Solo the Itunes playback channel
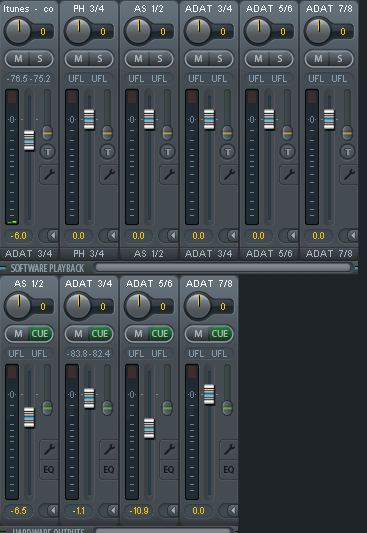Image resolution: width=367 pixels, height=533 pixels. 40,59
